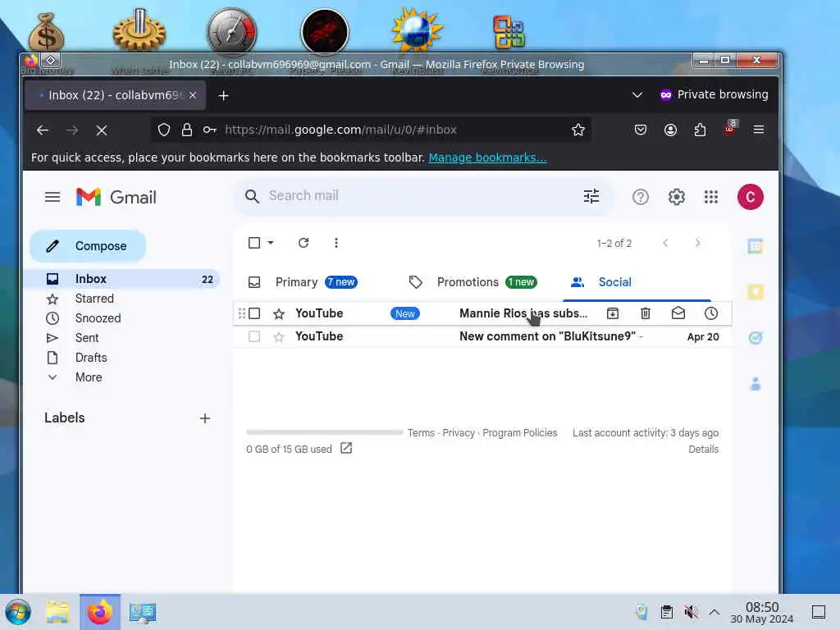Create a new label with plus
The height and width of the screenshot is (630, 840).
[x=204, y=418]
